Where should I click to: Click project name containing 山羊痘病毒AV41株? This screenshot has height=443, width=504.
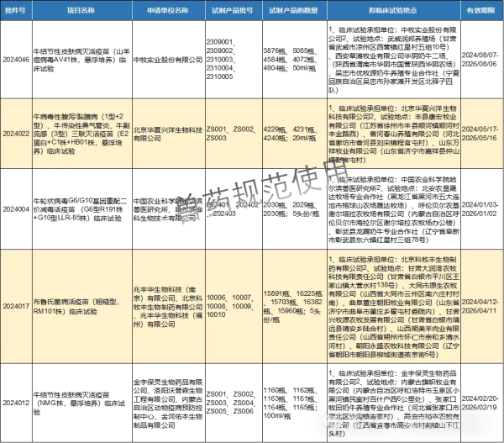(x=82, y=60)
